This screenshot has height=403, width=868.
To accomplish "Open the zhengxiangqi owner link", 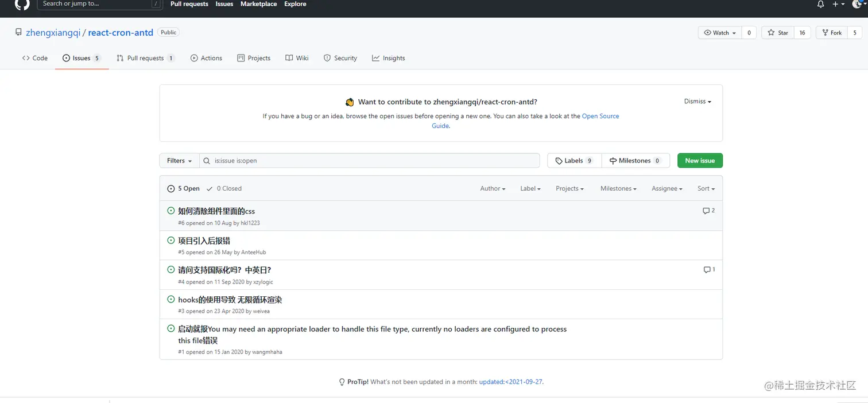I will (x=53, y=33).
